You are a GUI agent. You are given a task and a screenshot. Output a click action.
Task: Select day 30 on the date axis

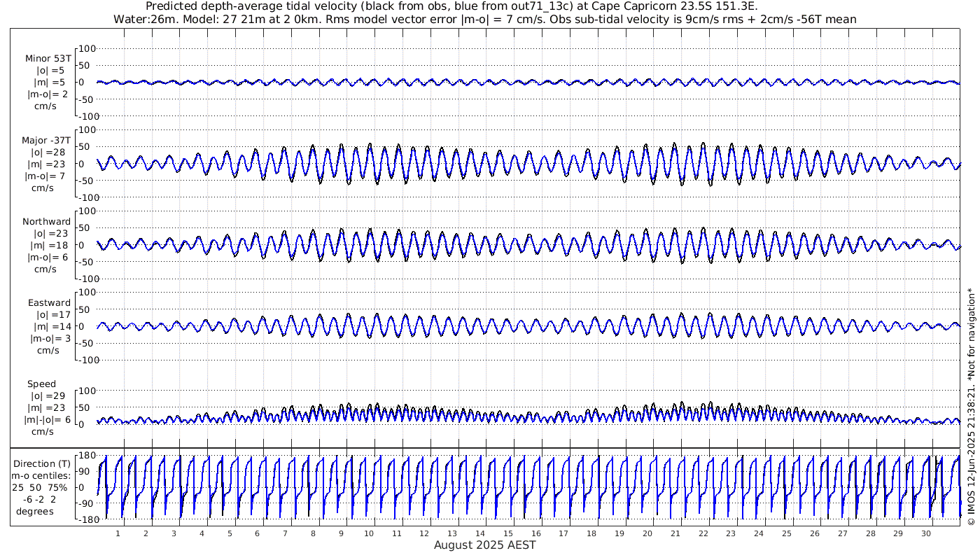[x=925, y=533]
